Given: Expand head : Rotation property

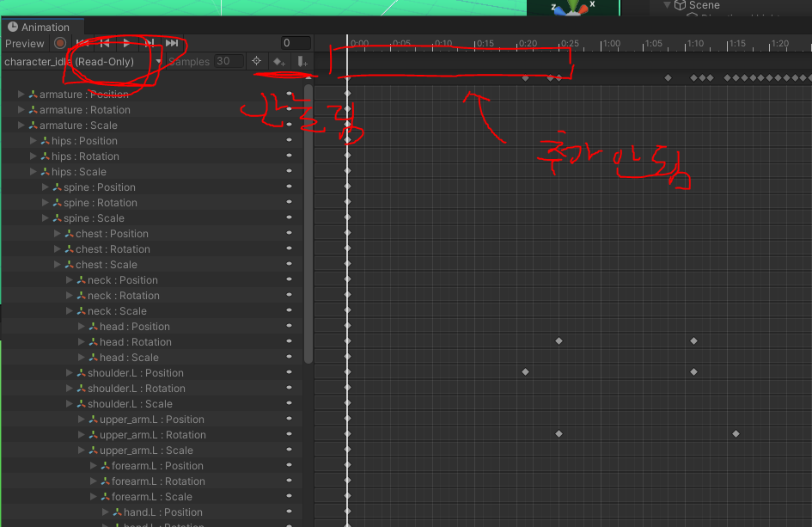Looking at the screenshot, I should pos(82,342).
